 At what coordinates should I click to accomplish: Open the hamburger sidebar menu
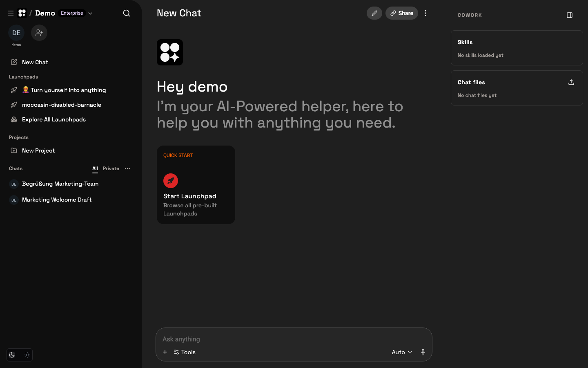coord(11,13)
